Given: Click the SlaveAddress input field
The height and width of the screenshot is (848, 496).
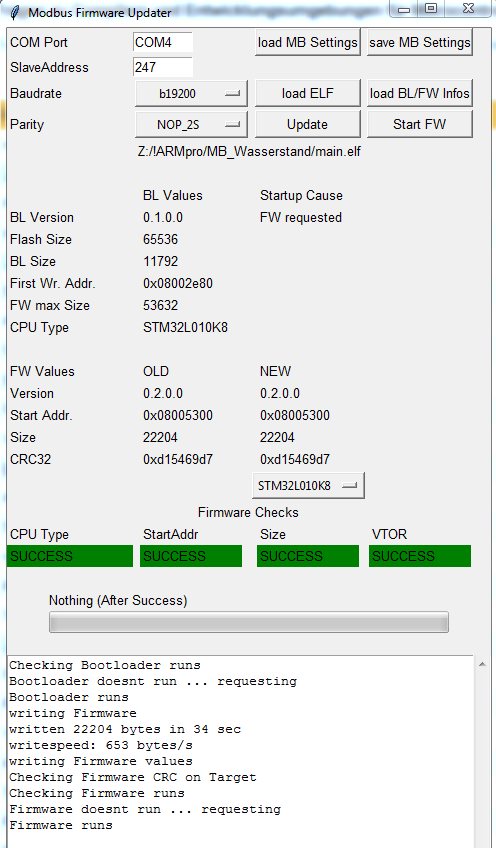Looking at the screenshot, I should [x=163, y=67].
